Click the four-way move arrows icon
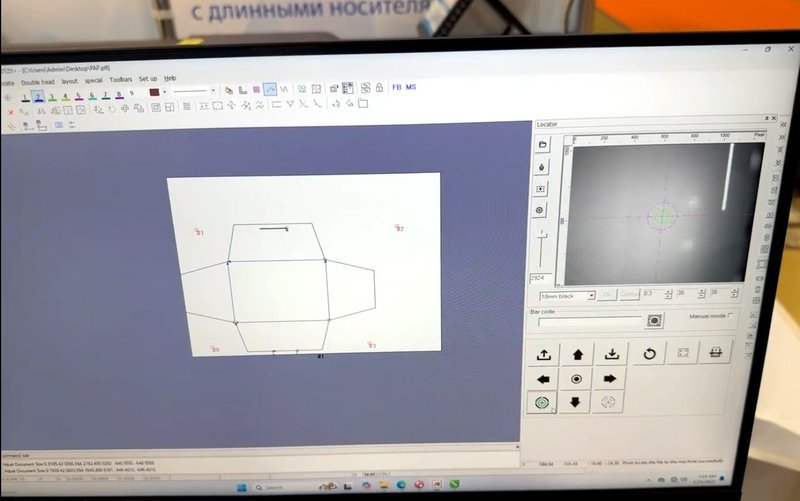The width and height of the screenshot is (800, 501). (125, 109)
